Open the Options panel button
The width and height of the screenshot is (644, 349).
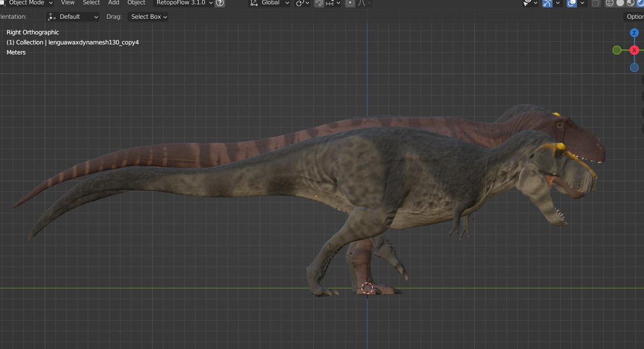pos(634,17)
